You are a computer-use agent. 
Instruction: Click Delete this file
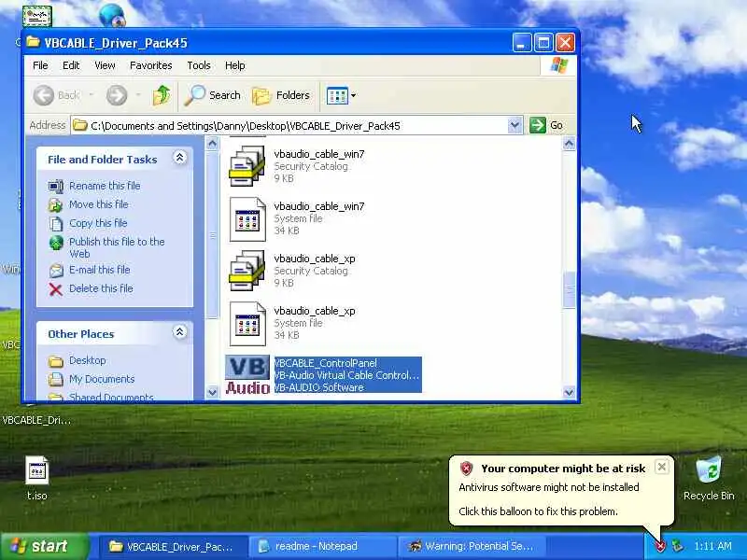pos(101,288)
